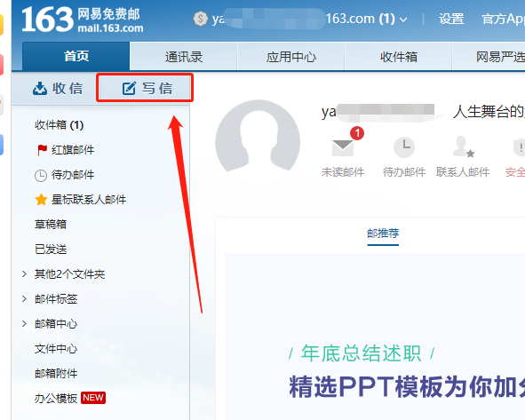Viewport: 525px width, 420px height.
Task: Open 已发送 sent folder
Action: [x=51, y=250]
